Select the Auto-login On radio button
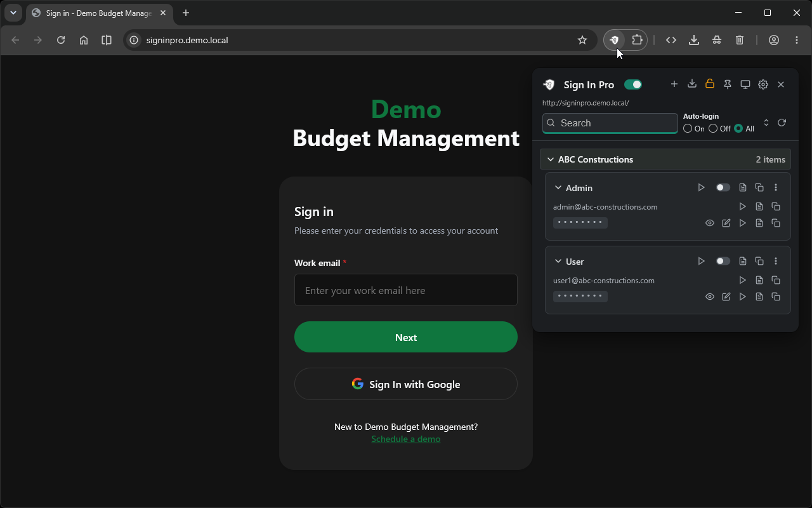The image size is (812, 508). coord(688,128)
